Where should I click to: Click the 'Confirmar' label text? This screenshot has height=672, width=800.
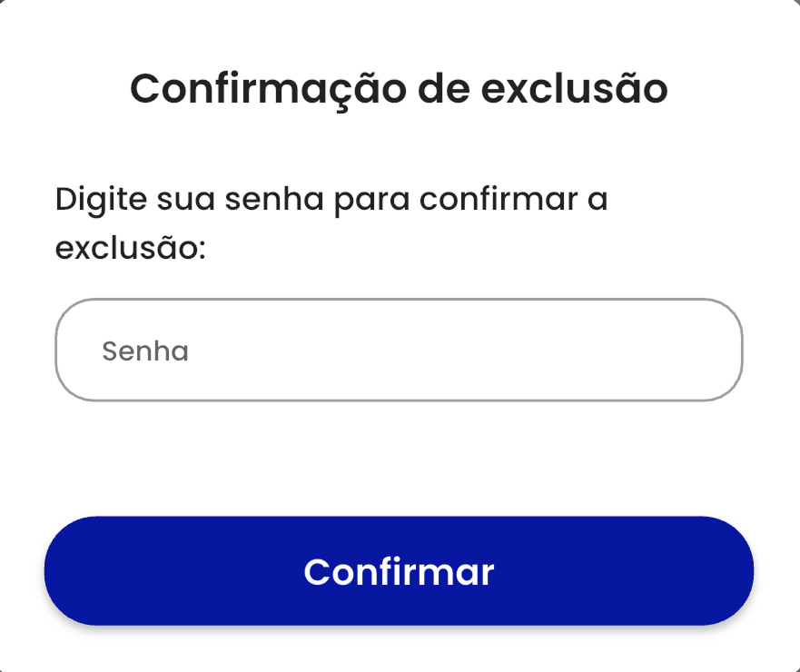pos(399,572)
